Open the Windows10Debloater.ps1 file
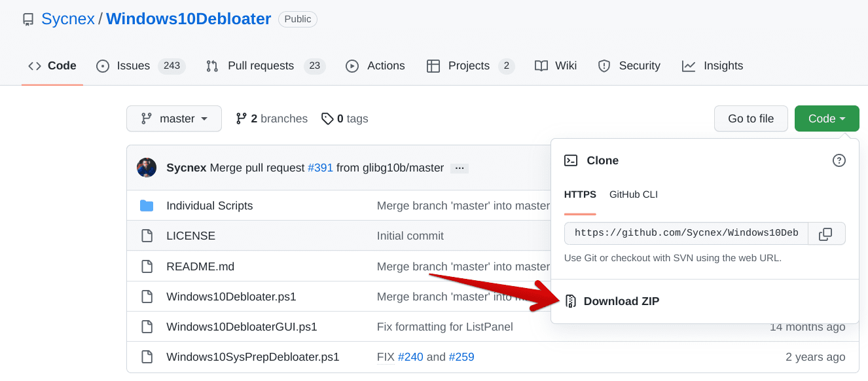The width and height of the screenshot is (868, 381). (231, 297)
